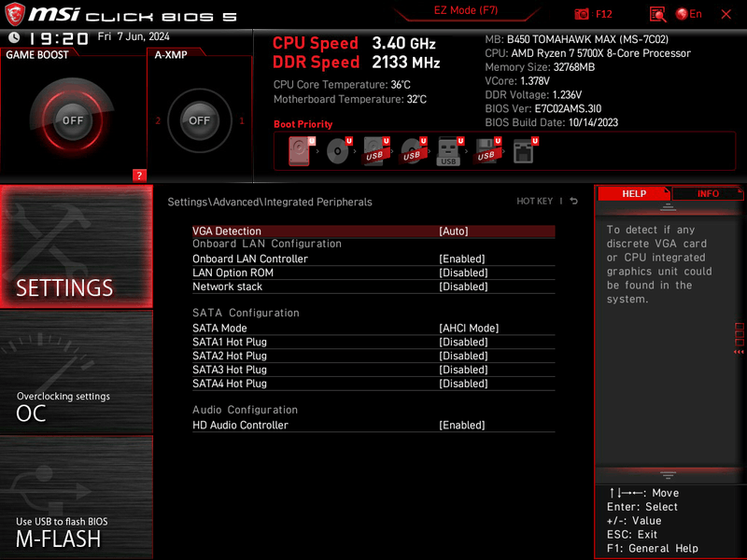
Task: Select the plain CD/DVD boot device icon
Action: [x=339, y=151]
